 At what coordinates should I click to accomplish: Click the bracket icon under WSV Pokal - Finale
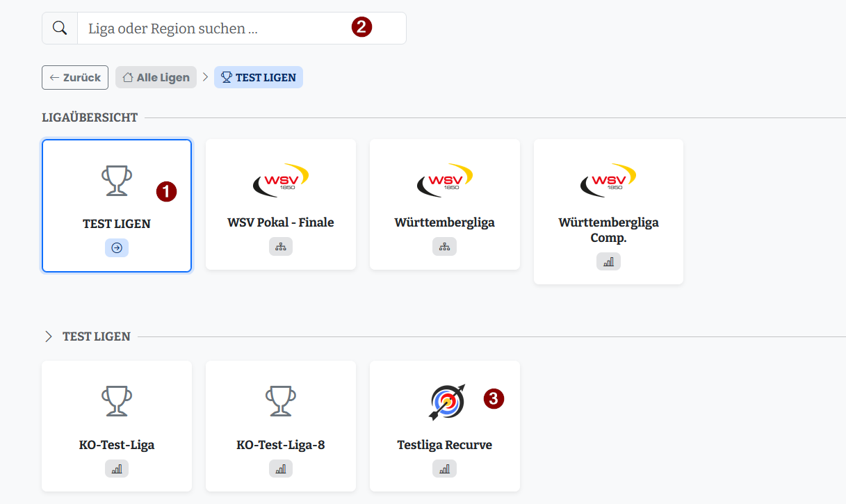pyautogui.click(x=281, y=247)
